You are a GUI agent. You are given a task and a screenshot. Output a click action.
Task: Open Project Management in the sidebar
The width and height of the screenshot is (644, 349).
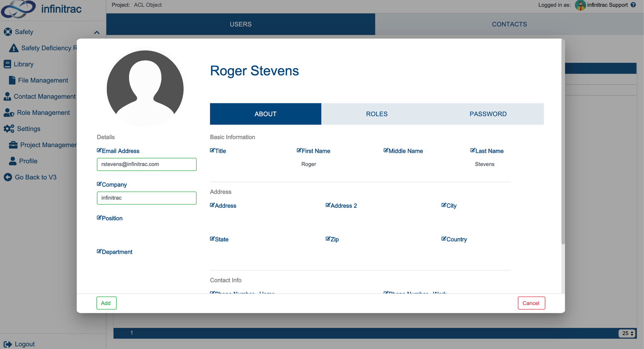tap(43, 145)
